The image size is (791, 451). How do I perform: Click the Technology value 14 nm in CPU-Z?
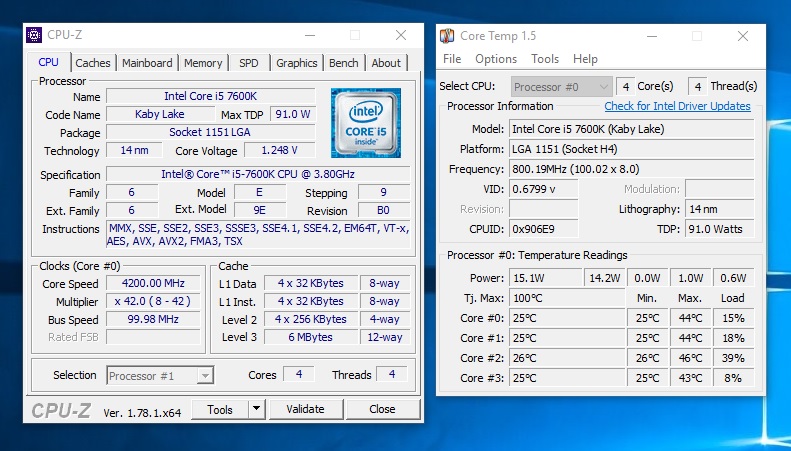[134, 150]
